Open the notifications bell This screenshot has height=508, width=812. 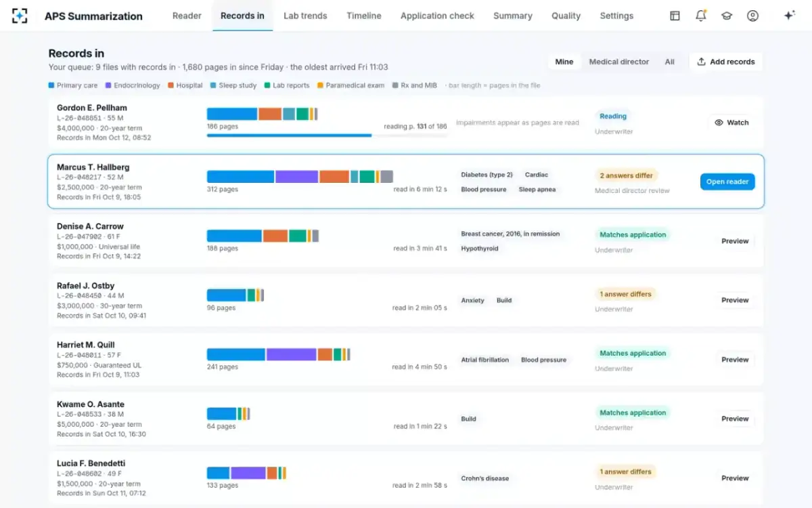[700, 16]
